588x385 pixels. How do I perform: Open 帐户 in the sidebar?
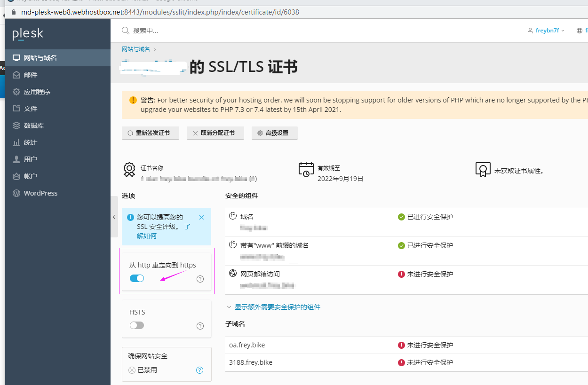58,176
